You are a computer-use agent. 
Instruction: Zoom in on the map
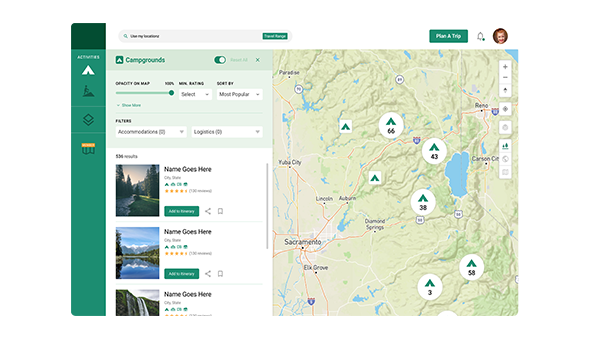(505, 67)
